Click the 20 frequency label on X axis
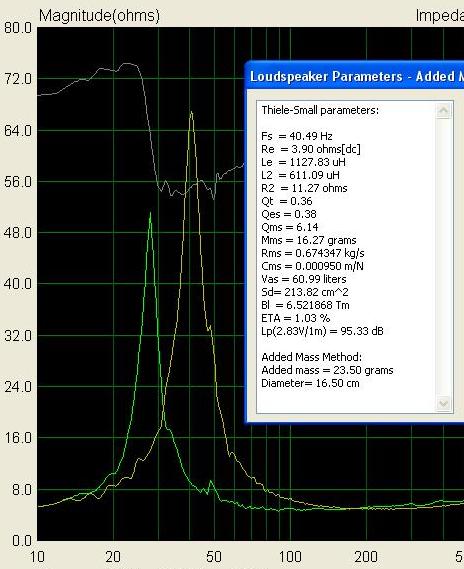This screenshot has height=569, width=464. point(113,557)
